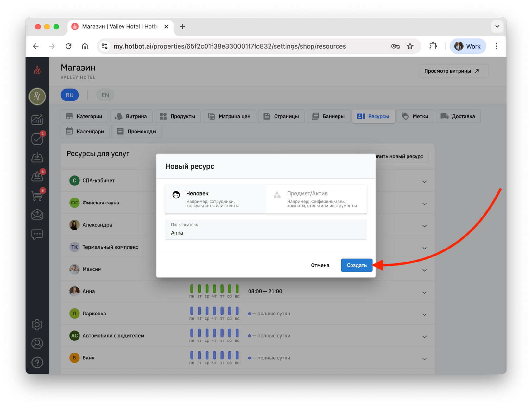Viewport: 532px width, 408px height.
Task: Expand the Баня resource row
Action: (x=424, y=359)
